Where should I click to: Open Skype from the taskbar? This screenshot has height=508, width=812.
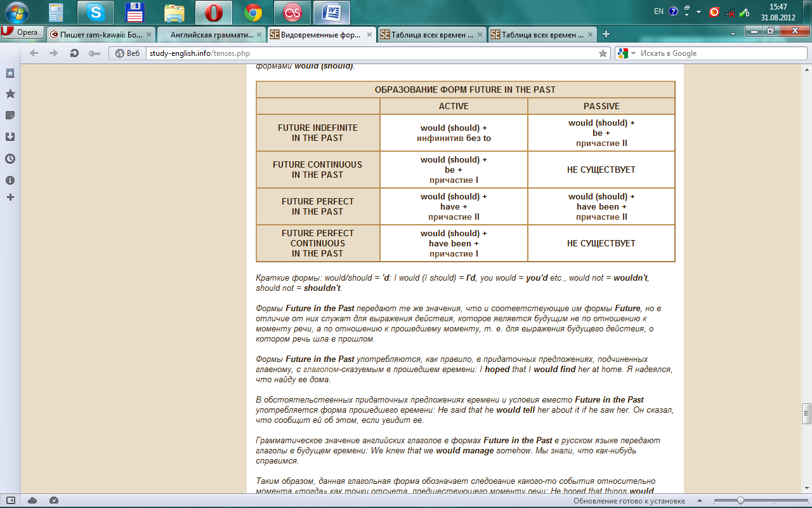point(96,12)
